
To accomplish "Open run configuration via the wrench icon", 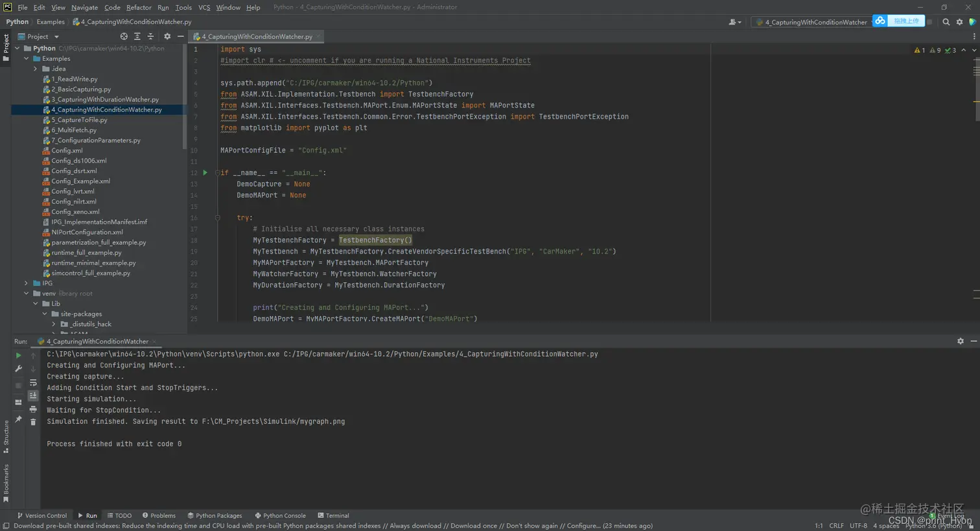I will 18,369.
